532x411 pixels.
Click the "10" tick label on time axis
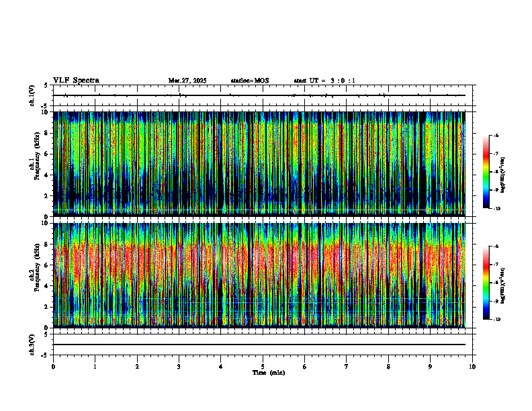472,367
